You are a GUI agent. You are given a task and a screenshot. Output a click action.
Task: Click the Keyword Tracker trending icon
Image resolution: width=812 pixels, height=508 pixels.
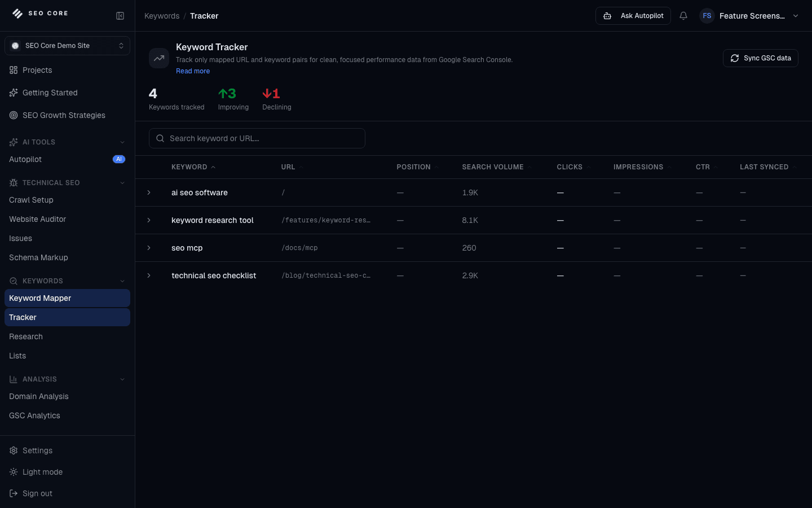[159, 58]
